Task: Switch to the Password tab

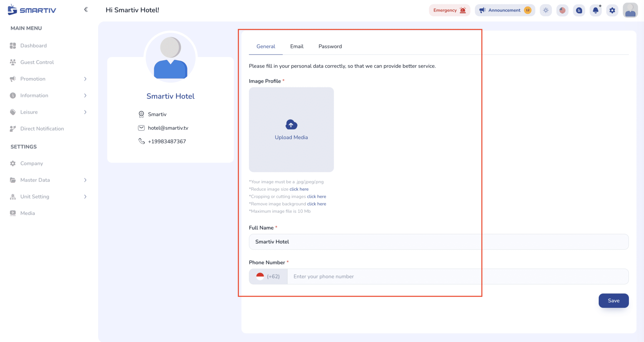Action: (330, 47)
